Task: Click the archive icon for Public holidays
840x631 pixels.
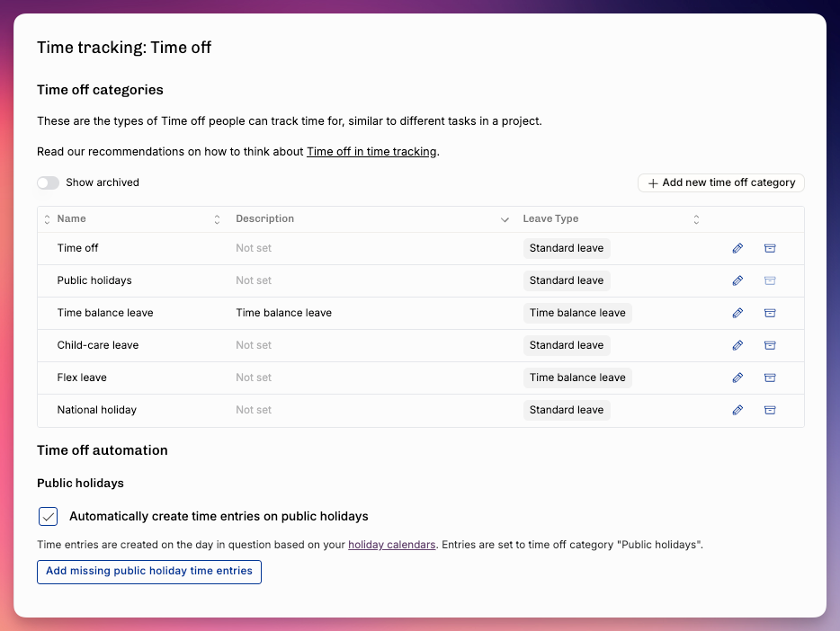Action: [x=770, y=280]
